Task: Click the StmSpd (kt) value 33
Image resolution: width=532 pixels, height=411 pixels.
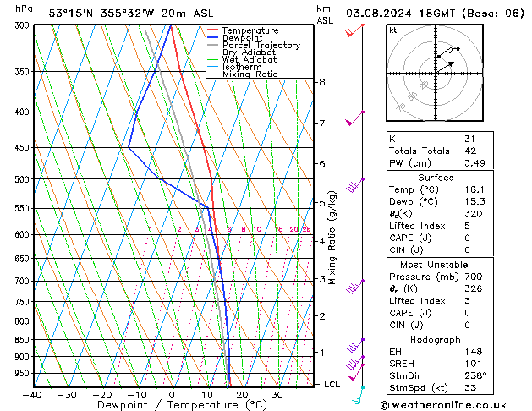Action: 470,387
